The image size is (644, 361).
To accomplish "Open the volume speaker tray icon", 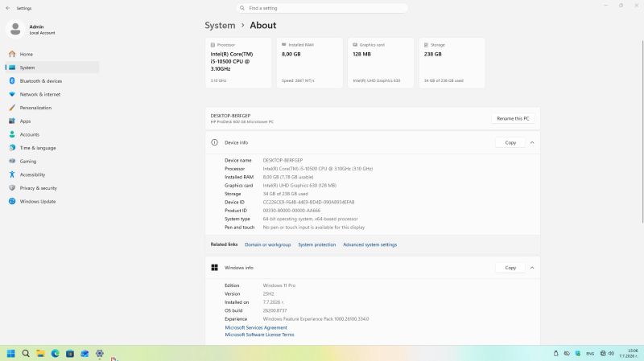I will [x=611, y=354].
